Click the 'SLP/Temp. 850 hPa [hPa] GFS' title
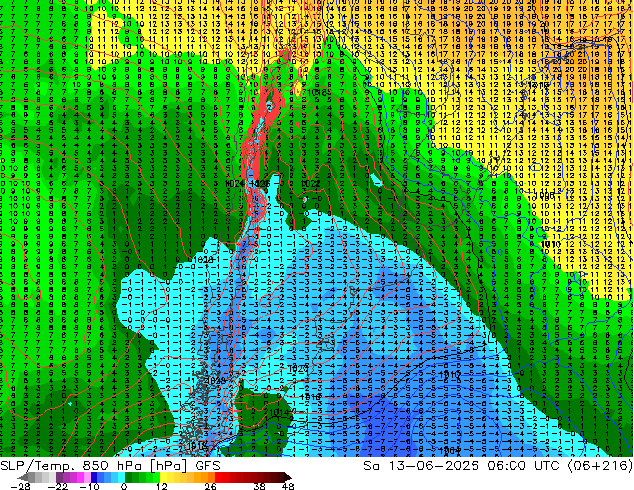Viewport: 634px width, 490px height. tap(110, 466)
